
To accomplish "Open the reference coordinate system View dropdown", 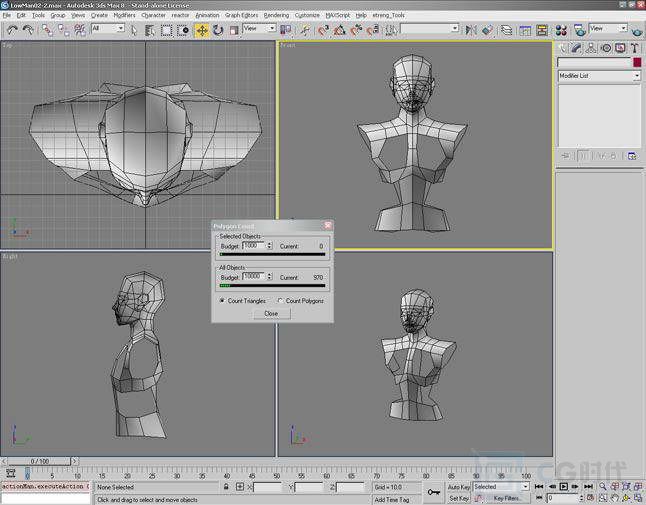I will point(259,28).
